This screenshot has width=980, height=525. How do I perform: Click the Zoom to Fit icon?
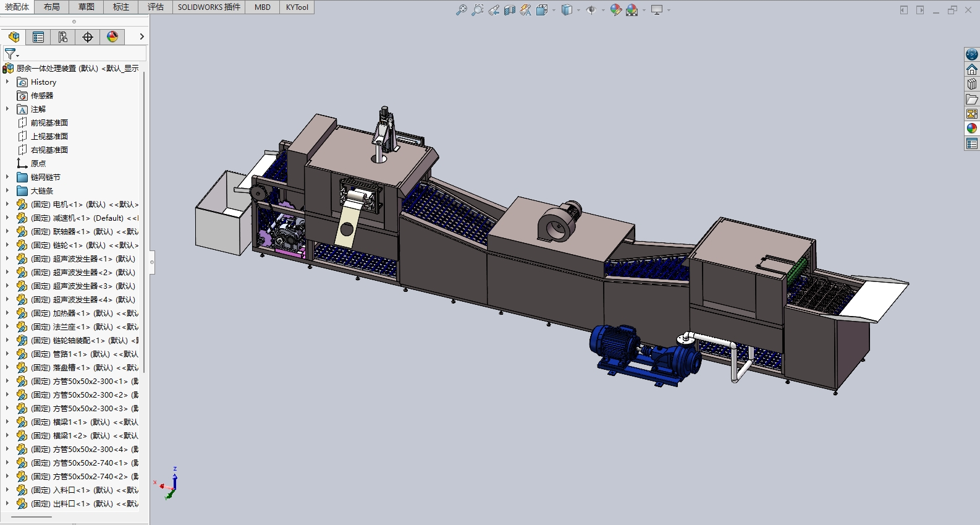coord(461,10)
